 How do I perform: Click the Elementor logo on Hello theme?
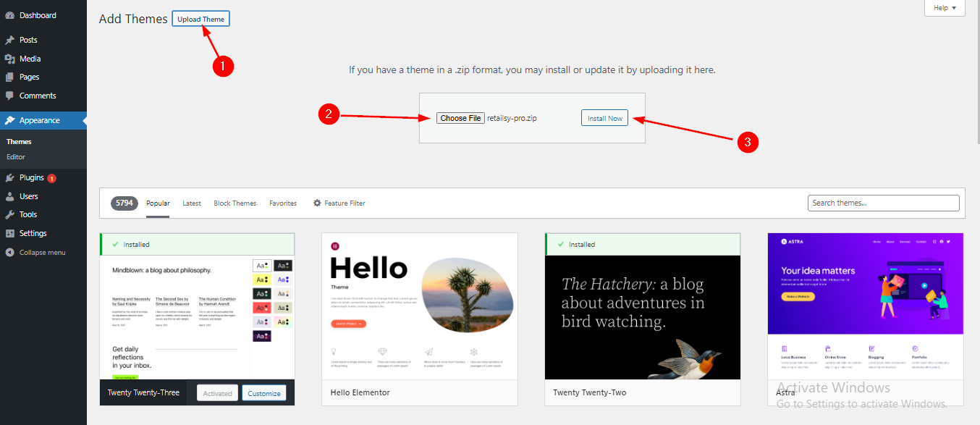335,246
